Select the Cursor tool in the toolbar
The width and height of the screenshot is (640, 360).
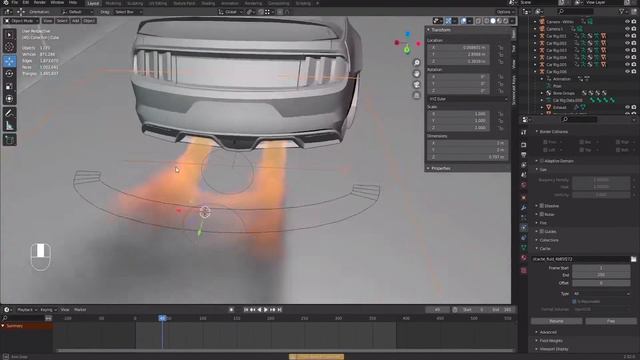click(x=9, y=47)
